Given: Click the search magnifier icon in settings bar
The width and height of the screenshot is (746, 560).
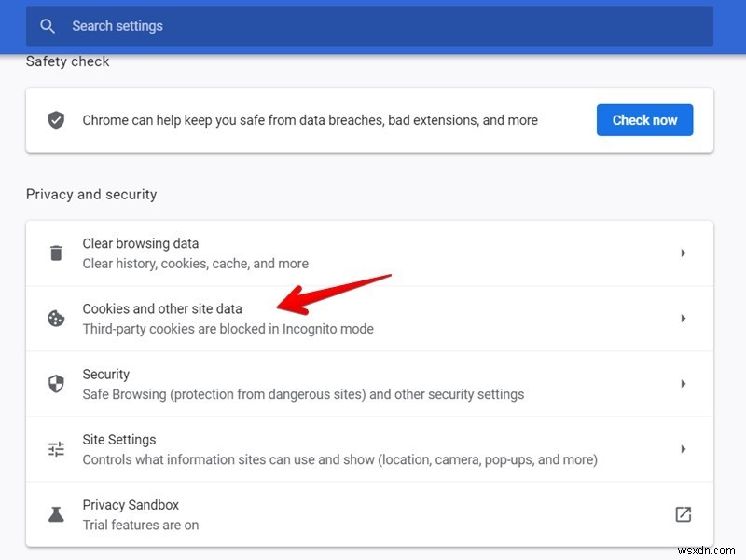Looking at the screenshot, I should [x=48, y=26].
